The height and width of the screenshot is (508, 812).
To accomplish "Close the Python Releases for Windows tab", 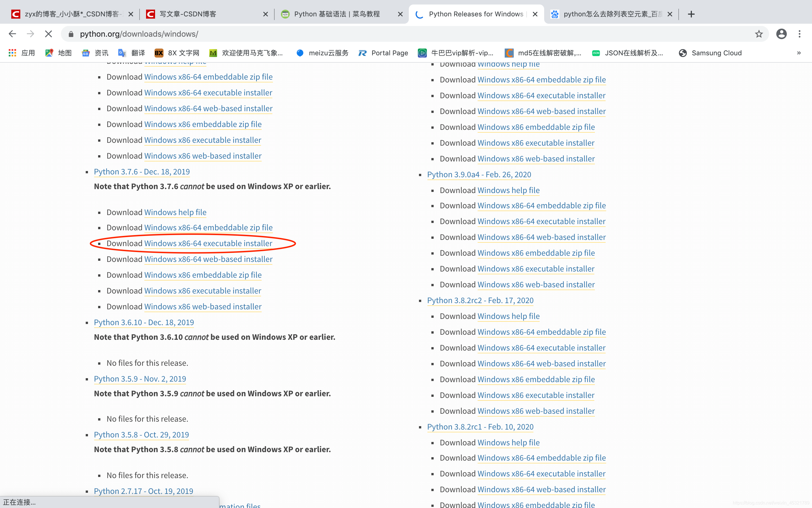I will 535,14.
